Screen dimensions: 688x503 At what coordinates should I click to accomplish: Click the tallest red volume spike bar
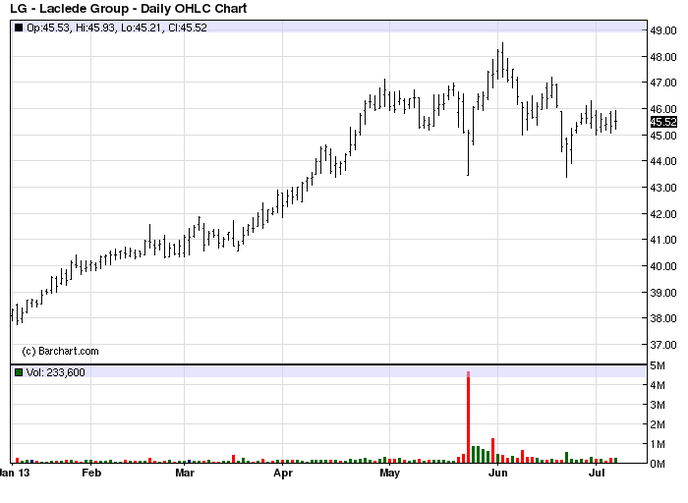coord(468,417)
